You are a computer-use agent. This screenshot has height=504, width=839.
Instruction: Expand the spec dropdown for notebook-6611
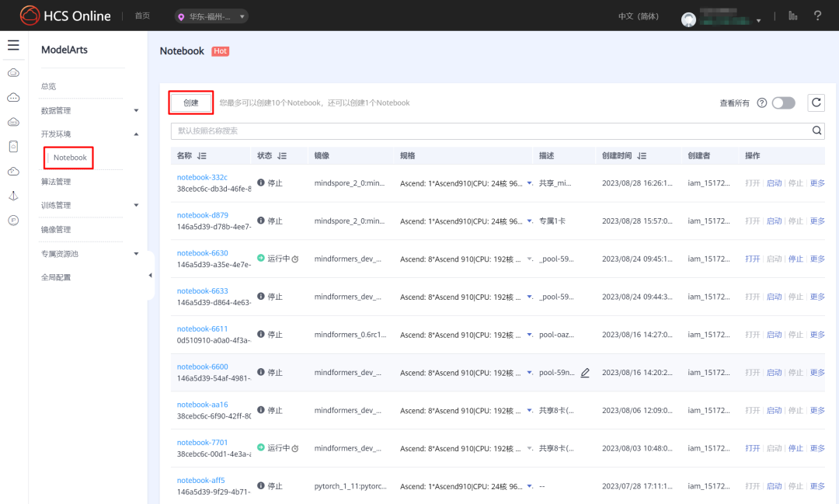529,335
